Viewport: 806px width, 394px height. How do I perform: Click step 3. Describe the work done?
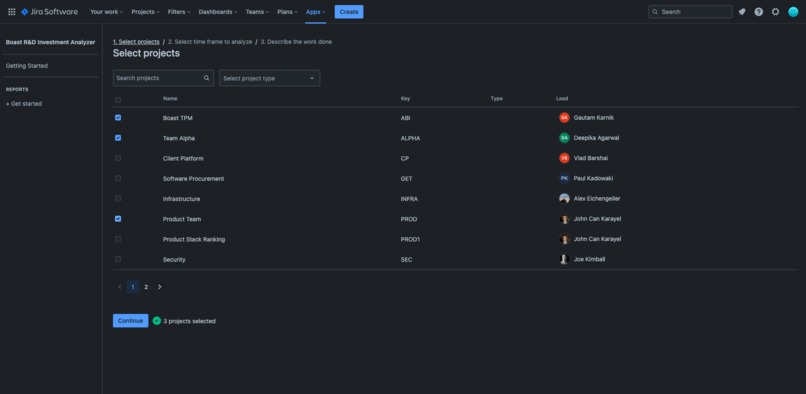[296, 42]
